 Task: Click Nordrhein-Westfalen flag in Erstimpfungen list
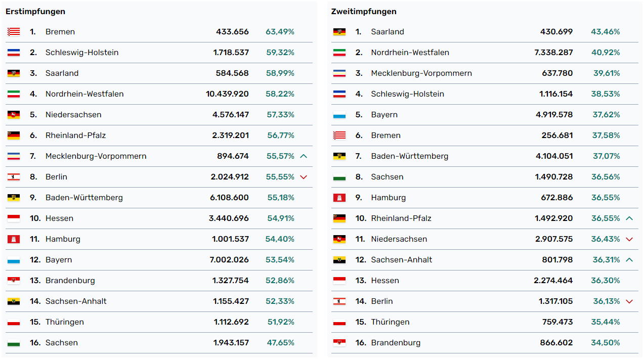click(14, 94)
